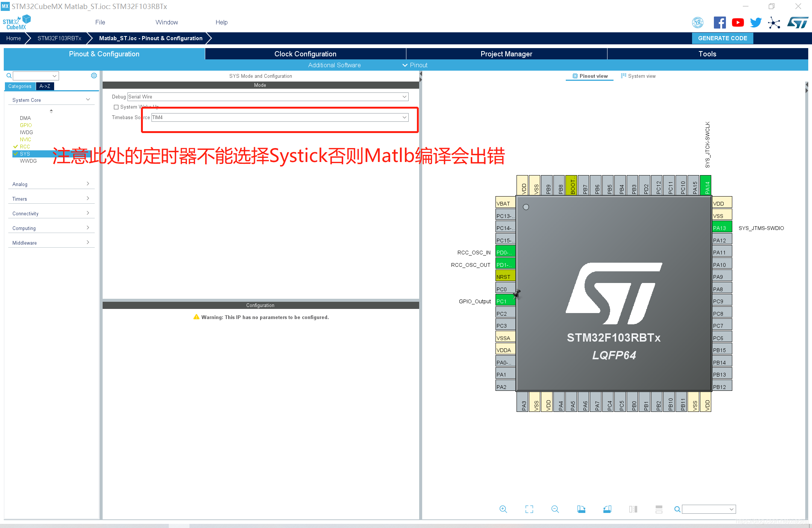This screenshot has width=812, height=528.
Task: Open the Timebase Source dropdown
Action: click(280, 117)
